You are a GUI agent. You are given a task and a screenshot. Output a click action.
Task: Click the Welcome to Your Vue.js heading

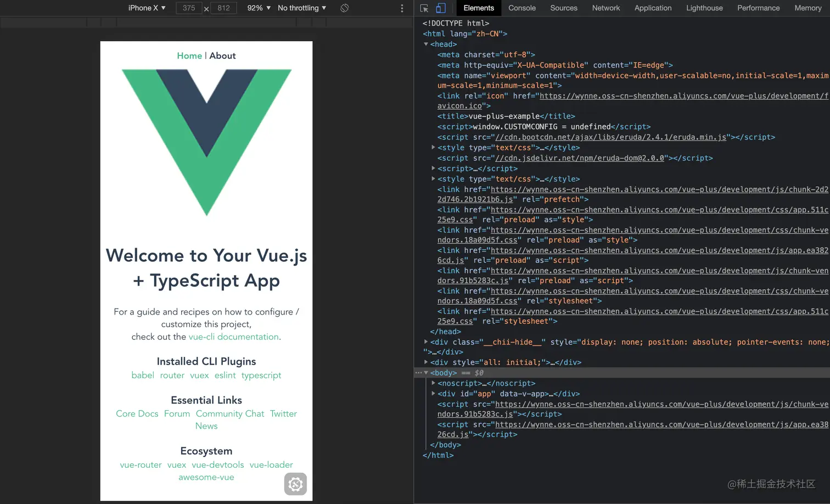coord(206,268)
